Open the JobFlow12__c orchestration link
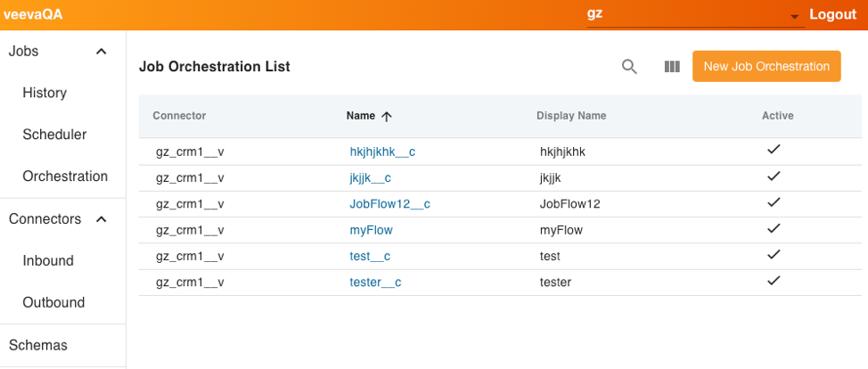The height and width of the screenshot is (369, 868). (389, 204)
